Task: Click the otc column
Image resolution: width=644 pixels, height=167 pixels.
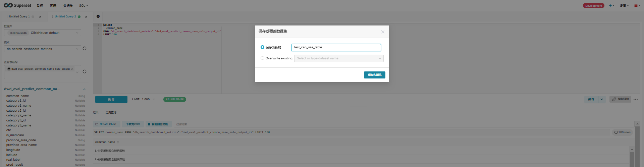Action: (x=8, y=130)
